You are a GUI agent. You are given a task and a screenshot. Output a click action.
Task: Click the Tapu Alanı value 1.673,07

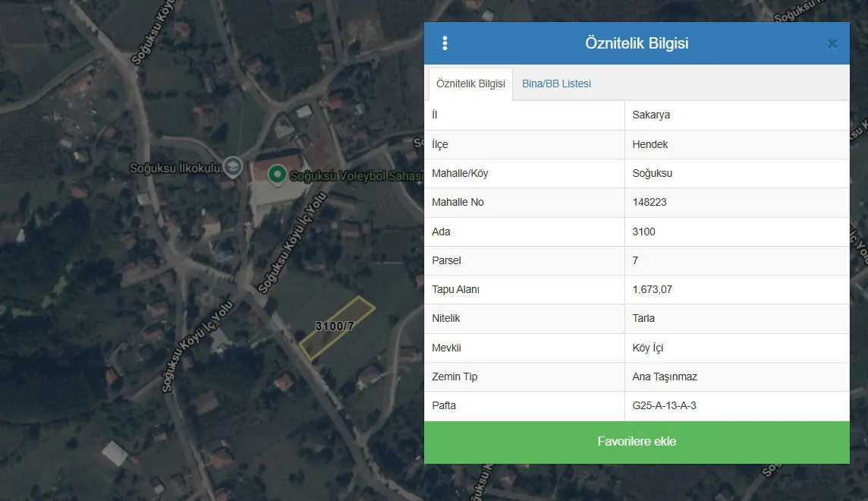(x=652, y=289)
